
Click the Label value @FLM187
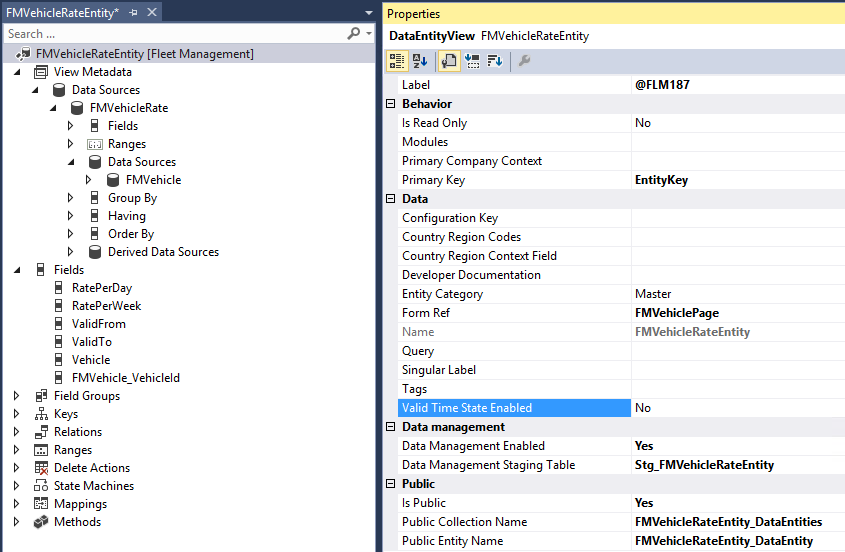(662, 85)
